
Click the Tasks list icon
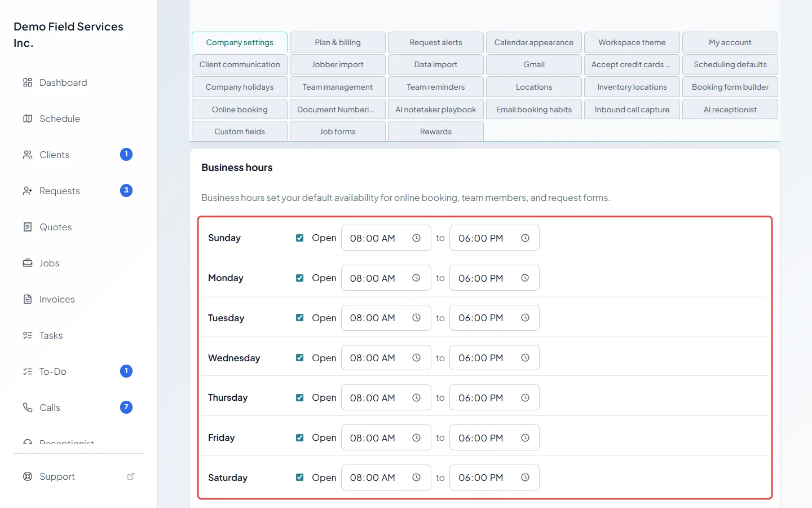(x=28, y=335)
